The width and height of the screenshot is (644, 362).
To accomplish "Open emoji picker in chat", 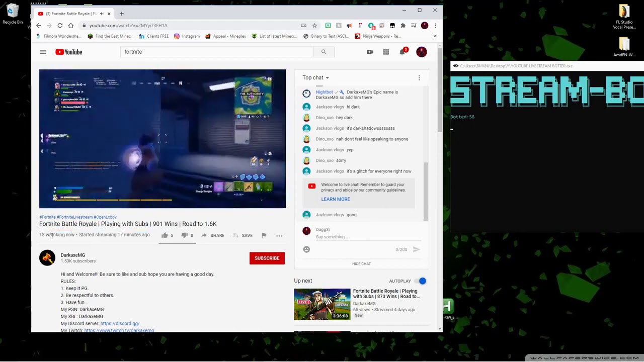I will pyautogui.click(x=306, y=249).
